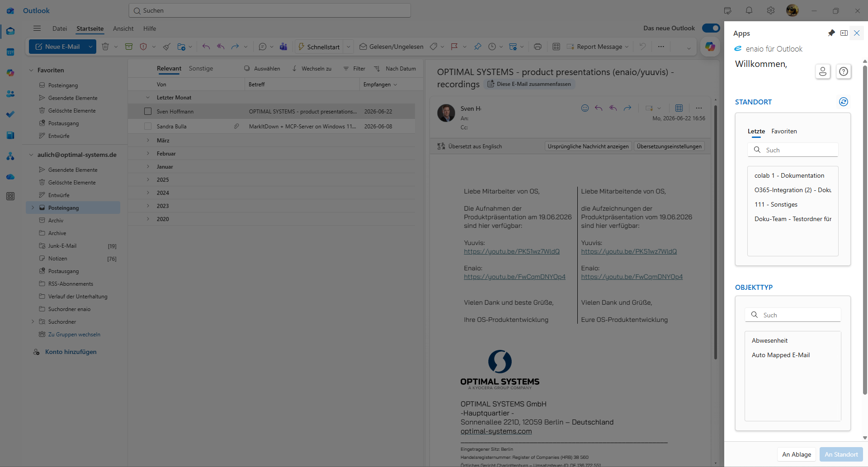Click the account profile picture
The width and height of the screenshot is (868, 467).
pos(793,10)
